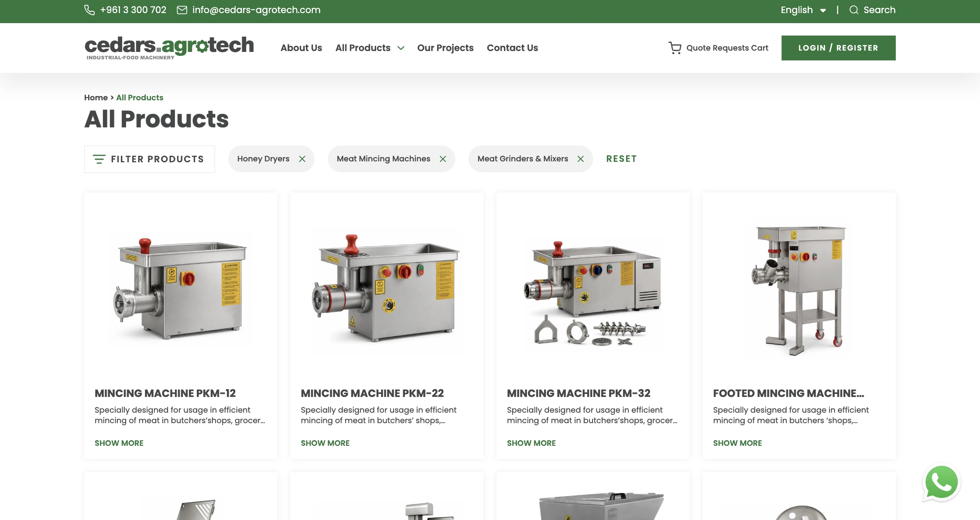Show more for Mincing Machine PKM-32

pos(531,443)
